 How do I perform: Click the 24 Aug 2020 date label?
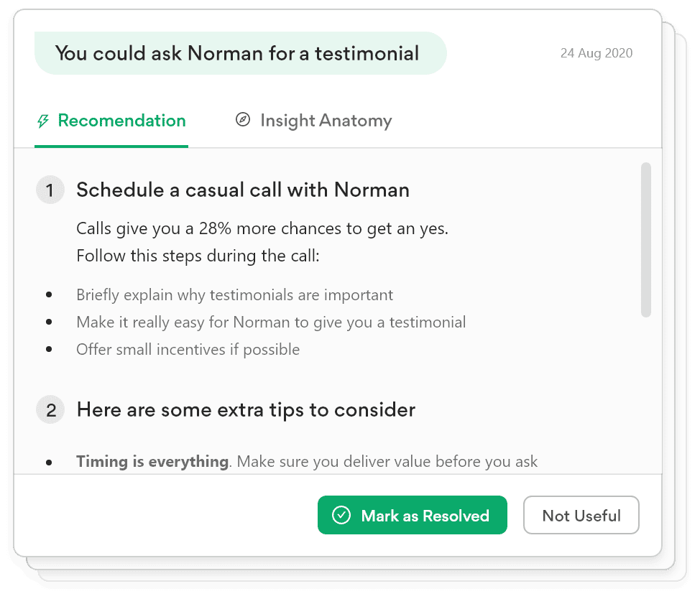point(597,53)
